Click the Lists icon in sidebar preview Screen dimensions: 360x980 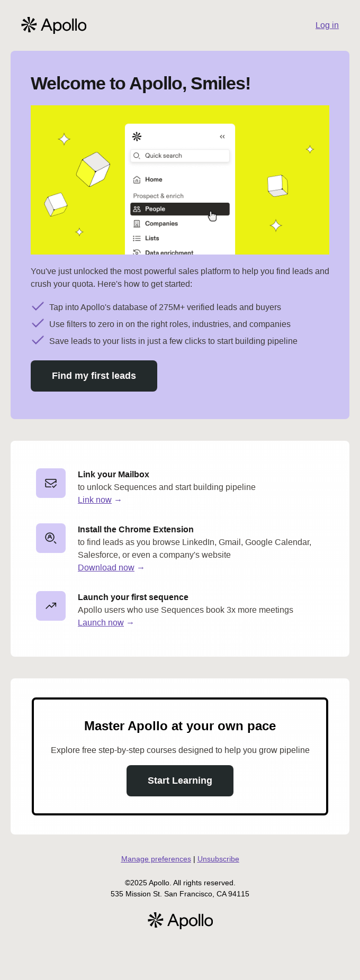137,239
